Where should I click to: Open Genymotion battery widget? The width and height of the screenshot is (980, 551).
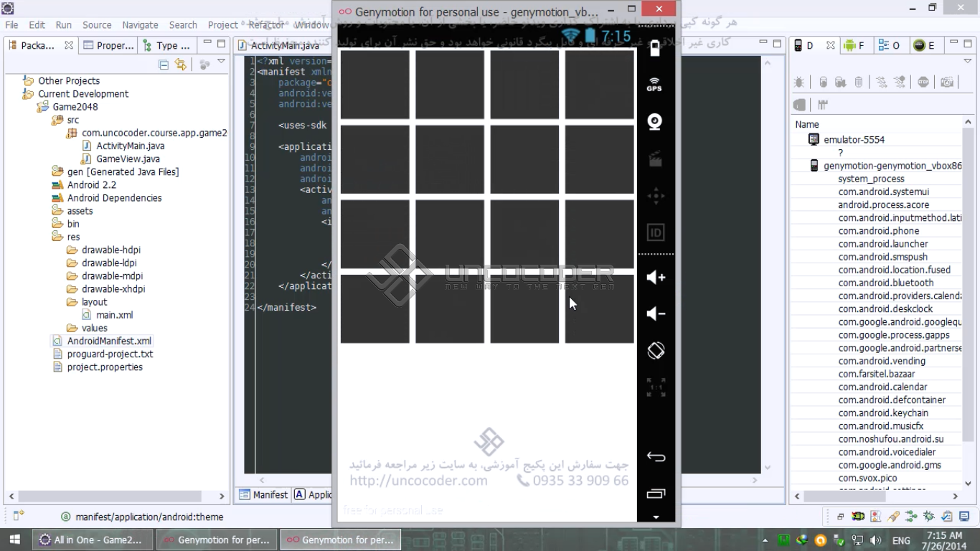655,49
